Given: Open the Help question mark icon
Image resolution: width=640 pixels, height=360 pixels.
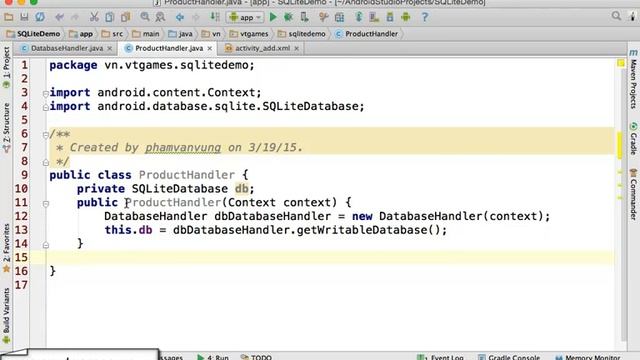Looking at the screenshot, I should (x=425, y=17).
